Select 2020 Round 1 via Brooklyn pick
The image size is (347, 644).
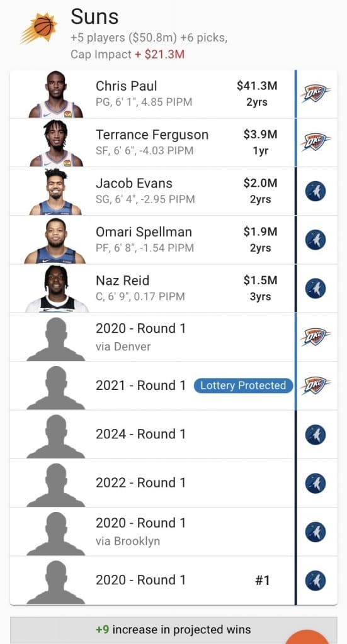pos(152,532)
